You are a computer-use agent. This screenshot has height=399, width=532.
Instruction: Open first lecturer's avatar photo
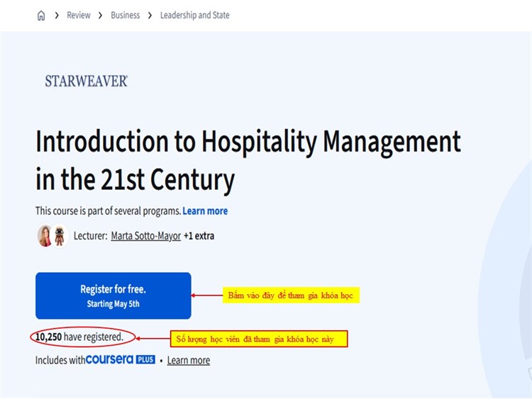point(45,235)
